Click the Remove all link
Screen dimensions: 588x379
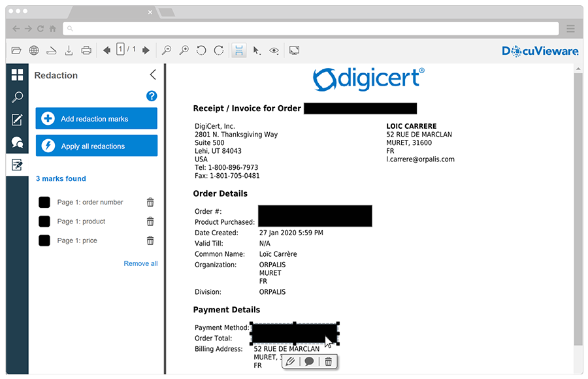point(140,263)
